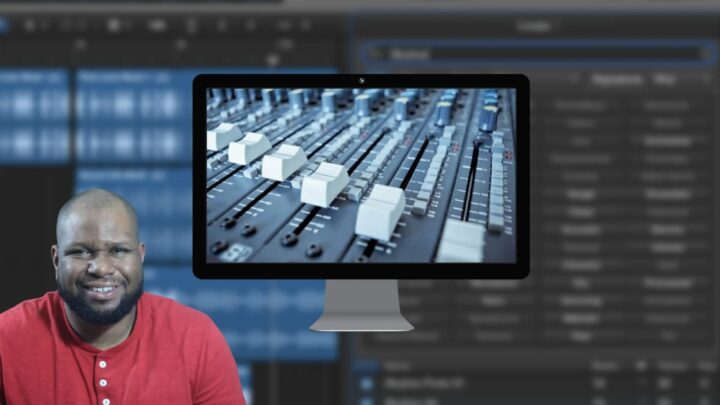Click the search field in the loop browser
The width and height of the screenshot is (720, 405).
point(540,54)
